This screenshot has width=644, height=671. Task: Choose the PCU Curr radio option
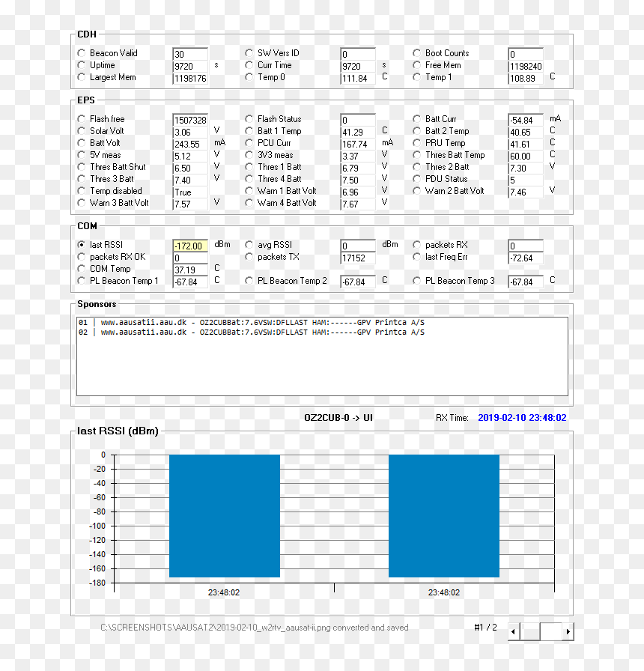[x=249, y=143]
